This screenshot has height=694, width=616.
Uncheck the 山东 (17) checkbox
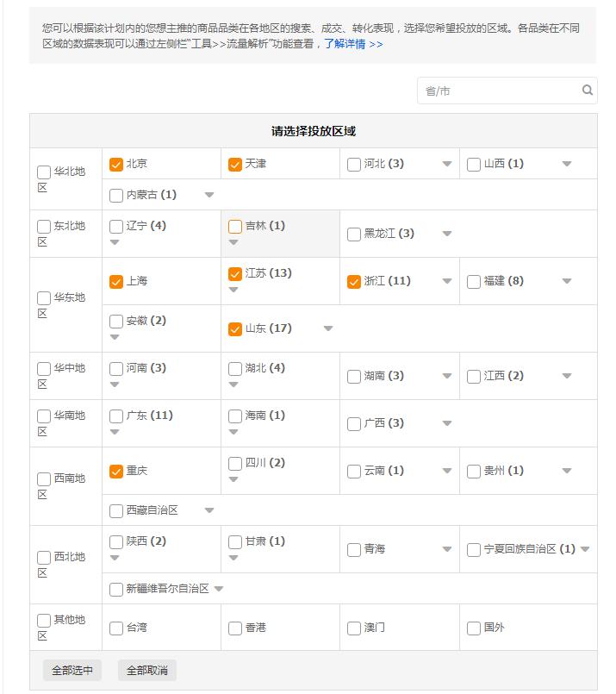pos(235,328)
